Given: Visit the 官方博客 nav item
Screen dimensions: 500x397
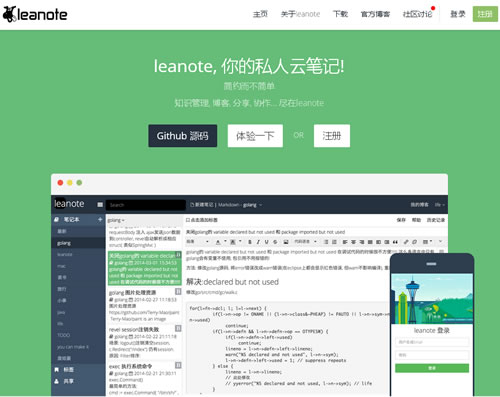Looking at the screenshot, I should [x=375, y=14].
